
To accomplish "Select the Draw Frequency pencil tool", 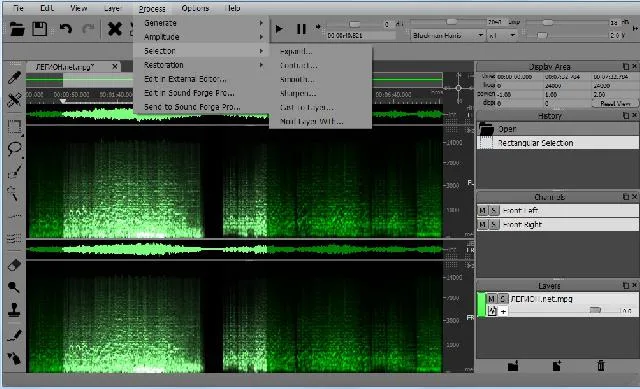I will [14, 336].
